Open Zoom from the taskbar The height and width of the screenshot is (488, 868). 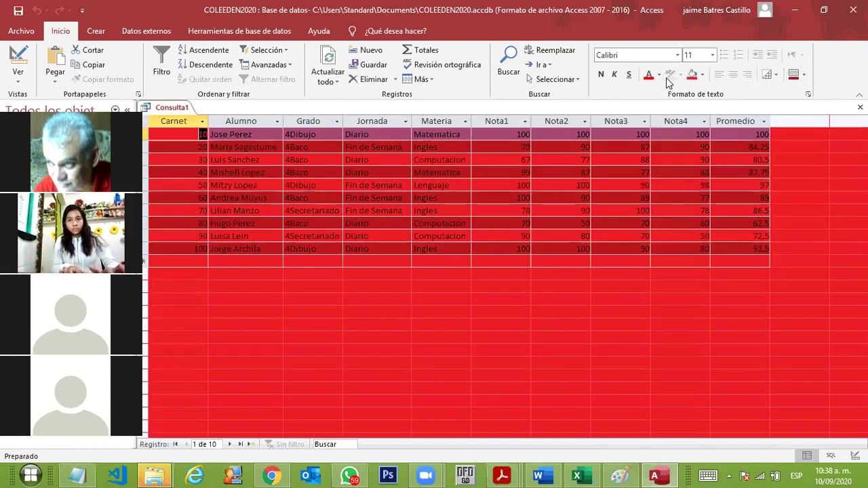(426, 476)
